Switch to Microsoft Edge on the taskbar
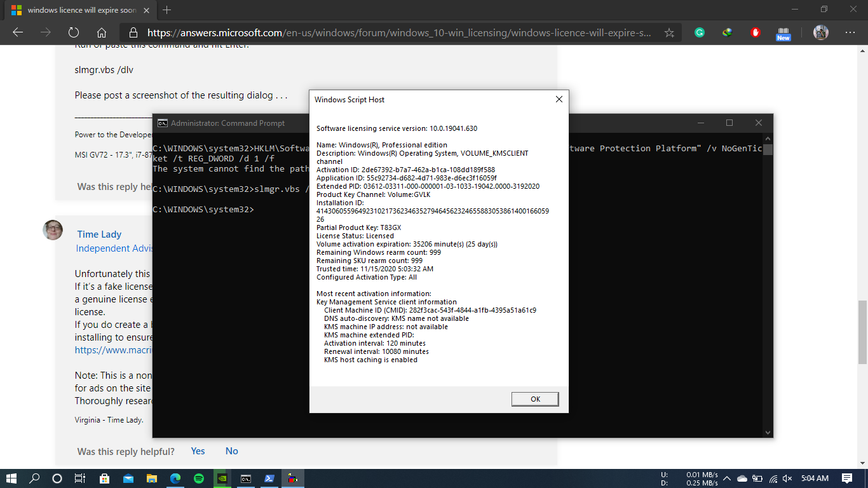Viewport: 868px width, 488px height. pyautogui.click(x=175, y=478)
